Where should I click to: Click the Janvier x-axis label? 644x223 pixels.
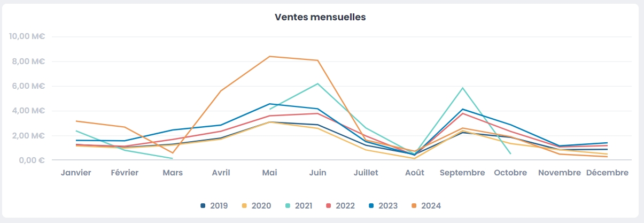(76, 173)
